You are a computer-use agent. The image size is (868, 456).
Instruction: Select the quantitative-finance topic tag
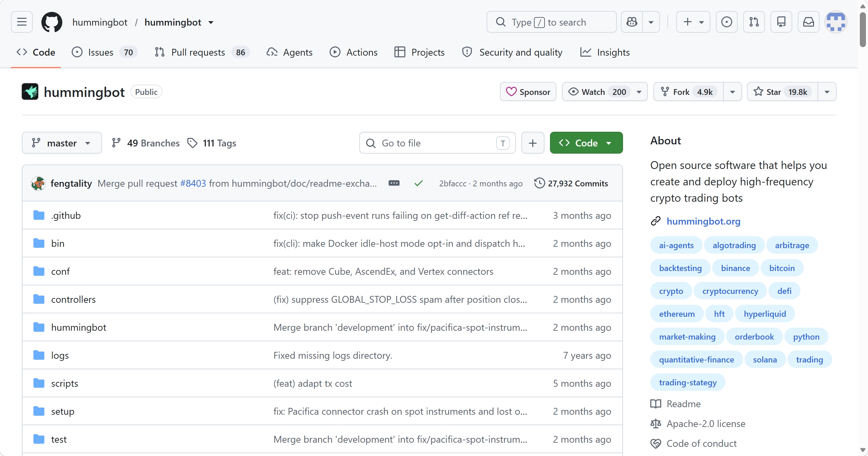tap(696, 359)
